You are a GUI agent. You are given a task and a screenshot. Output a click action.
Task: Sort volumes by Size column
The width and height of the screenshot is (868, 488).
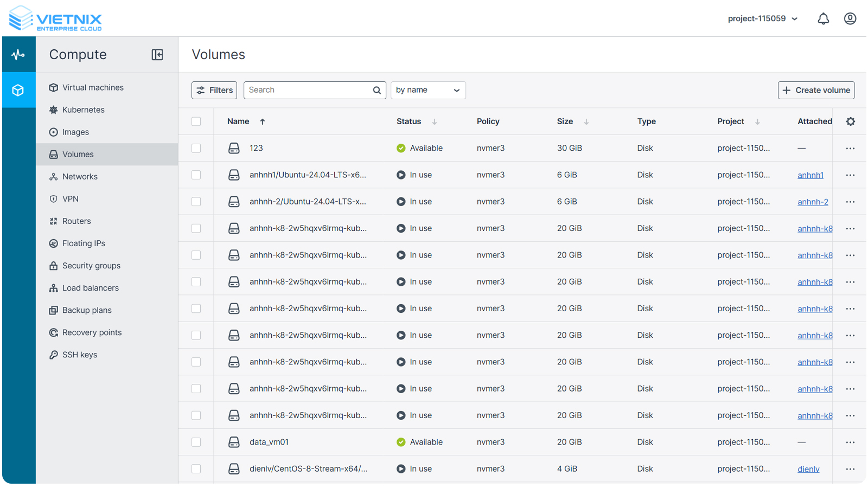click(586, 121)
